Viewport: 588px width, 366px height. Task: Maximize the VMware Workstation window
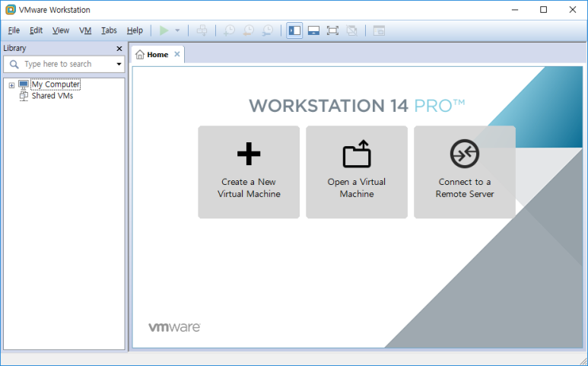pos(543,10)
